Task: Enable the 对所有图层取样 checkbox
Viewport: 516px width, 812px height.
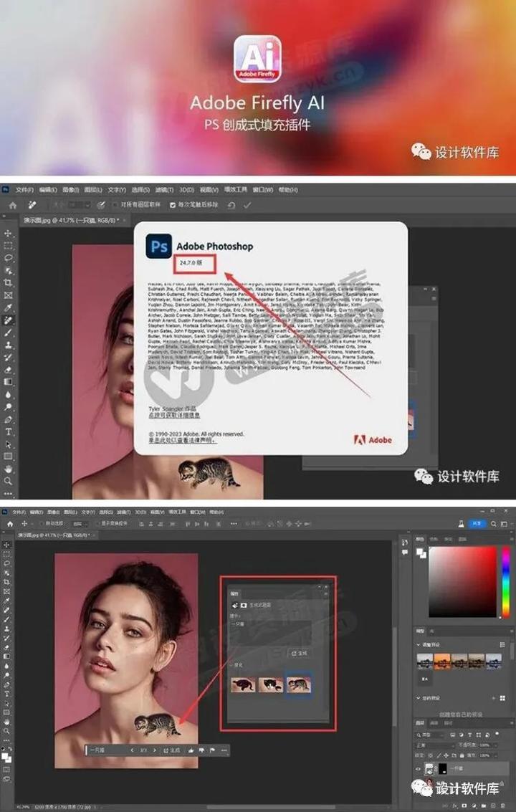Action: (x=115, y=204)
